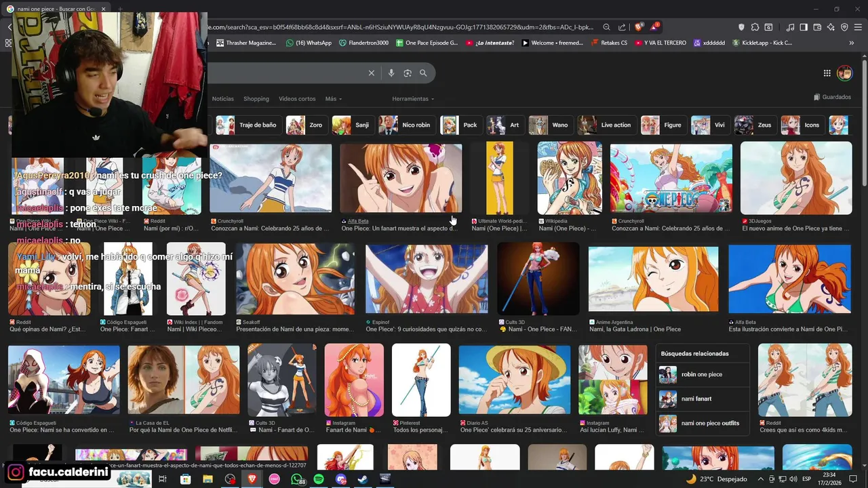The image size is (868, 488).
Task: Click the zoom-out magnifier in the address bar
Action: 606,27
